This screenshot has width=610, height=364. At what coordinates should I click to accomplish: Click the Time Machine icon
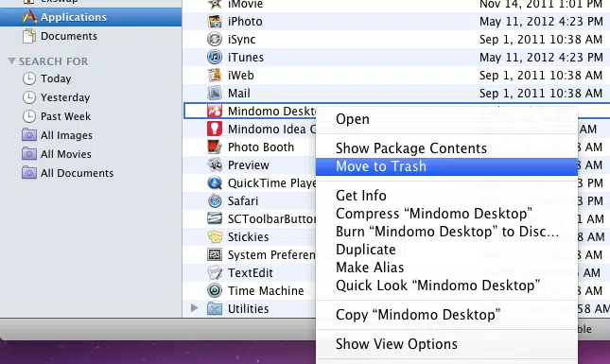[x=215, y=290]
